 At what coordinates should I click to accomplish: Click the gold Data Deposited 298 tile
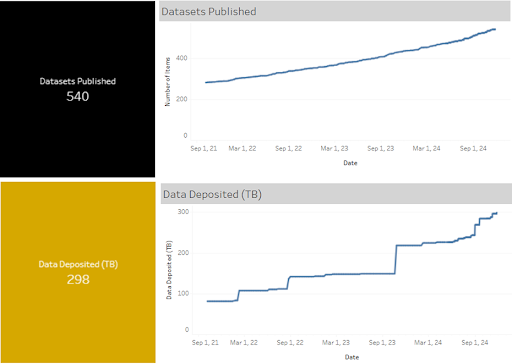pyautogui.click(x=78, y=272)
